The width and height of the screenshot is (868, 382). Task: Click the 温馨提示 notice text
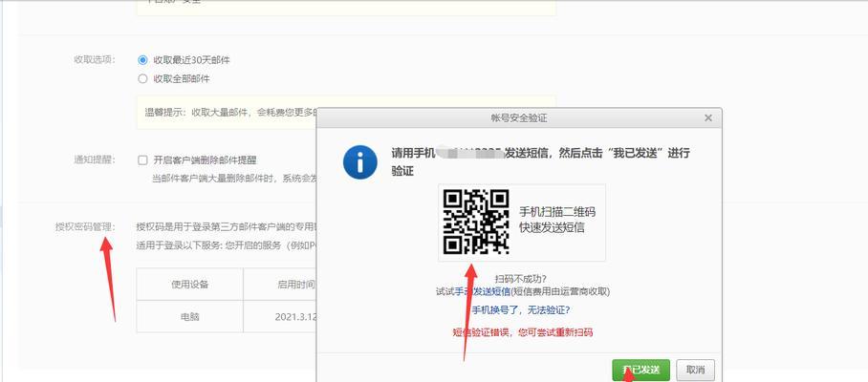[x=229, y=113]
